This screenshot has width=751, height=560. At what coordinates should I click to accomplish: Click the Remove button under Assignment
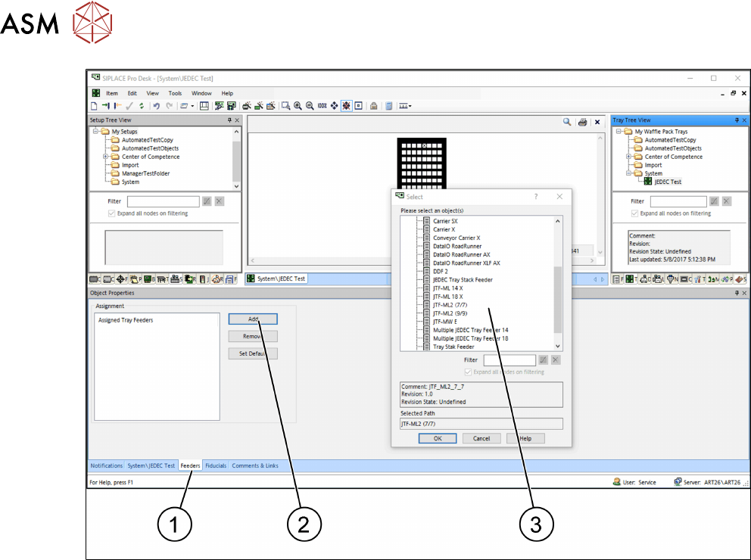(x=253, y=337)
